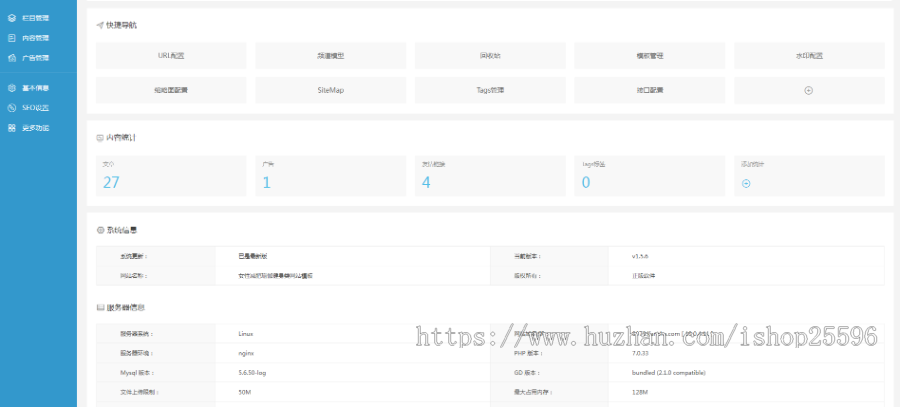Screen dimensions: 900x407
Task: Click the plus icon to add quick navigation
Action: tap(809, 91)
